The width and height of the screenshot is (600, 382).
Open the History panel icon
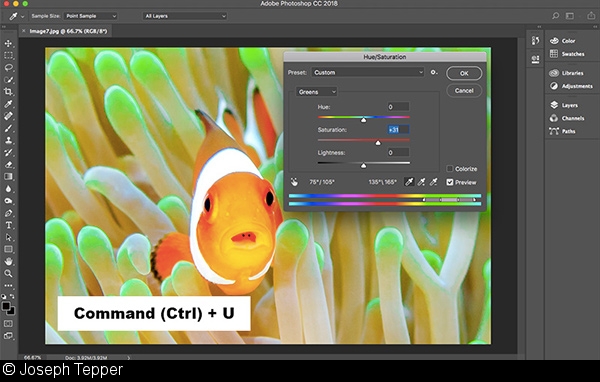click(535, 41)
